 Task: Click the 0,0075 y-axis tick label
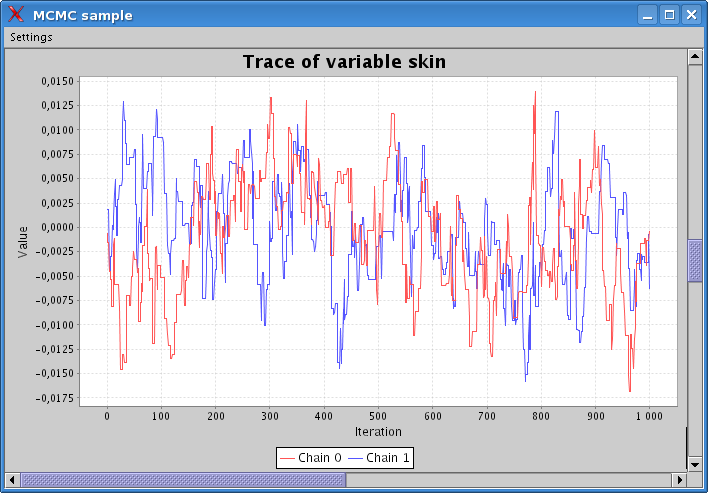point(57,154)
